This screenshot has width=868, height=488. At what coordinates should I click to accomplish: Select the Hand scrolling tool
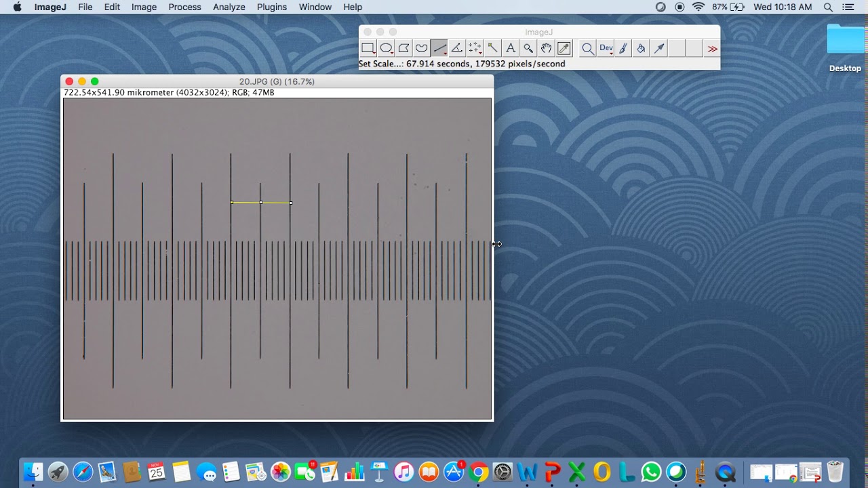click(545, 48)
